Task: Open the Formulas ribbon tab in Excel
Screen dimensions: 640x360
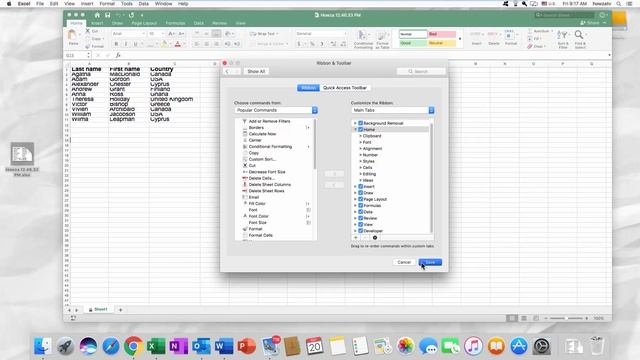Action: click(x=176, y=23)
